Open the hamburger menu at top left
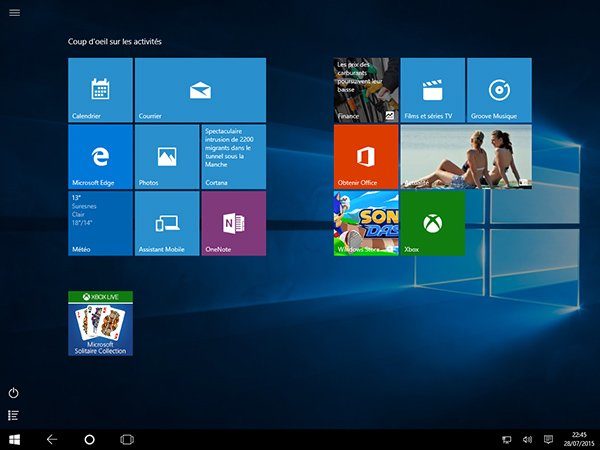The width and height of the screenshot is (600, 450). coord(15,13)
